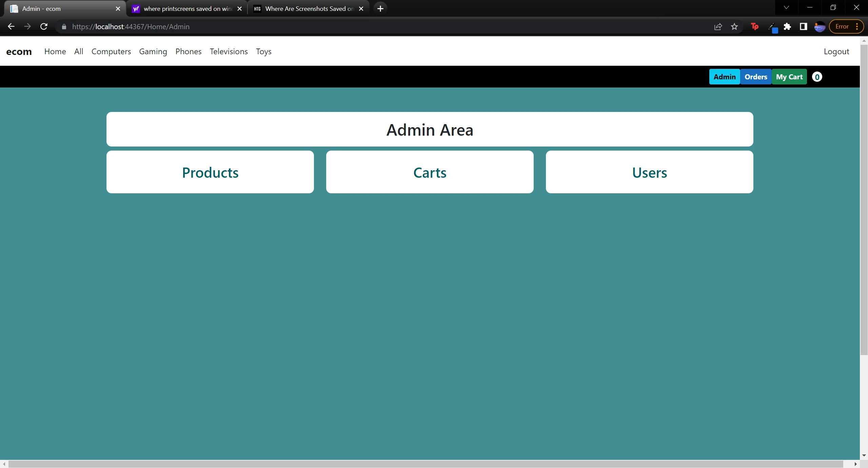Screen dimensions: 868x468
Task: Open the tab search chevron
Action: tap(786, 7)
